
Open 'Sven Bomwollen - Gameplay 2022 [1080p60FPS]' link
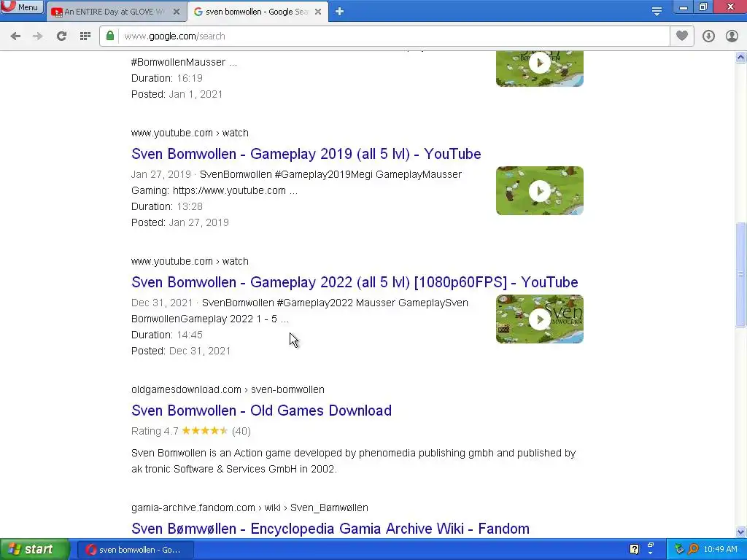[355, 282]
